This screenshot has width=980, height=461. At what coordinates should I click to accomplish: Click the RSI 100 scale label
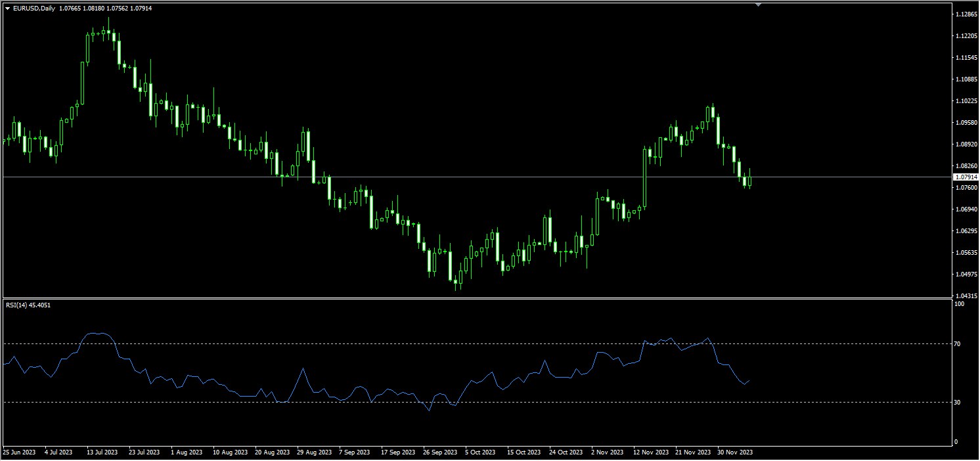[x=960, y=304]
